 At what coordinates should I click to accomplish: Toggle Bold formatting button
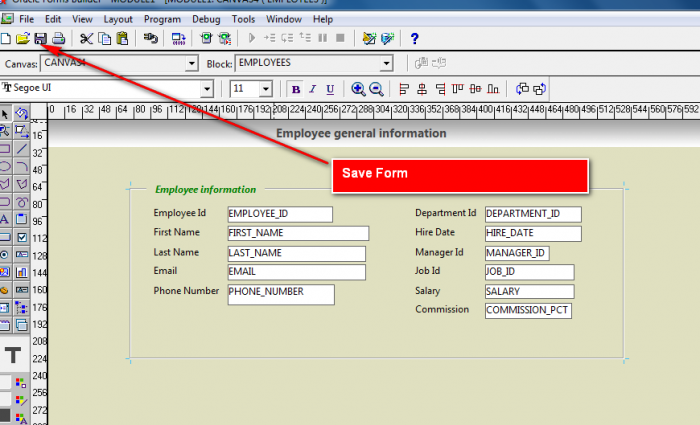[296, 88]
